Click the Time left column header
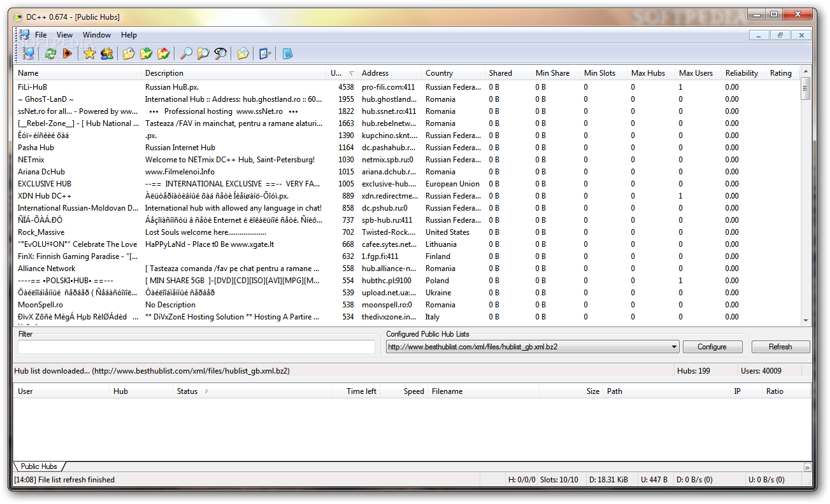 (356, 391)
